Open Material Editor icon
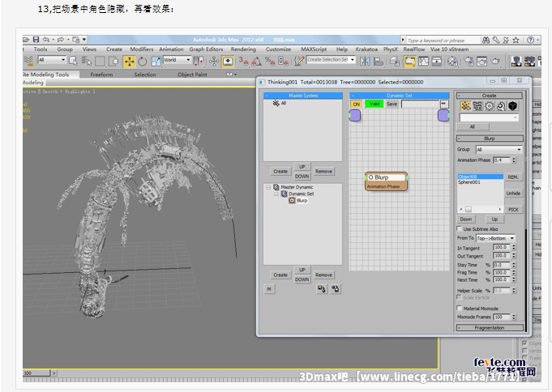The image size is (552, 392). click(452, 62)
